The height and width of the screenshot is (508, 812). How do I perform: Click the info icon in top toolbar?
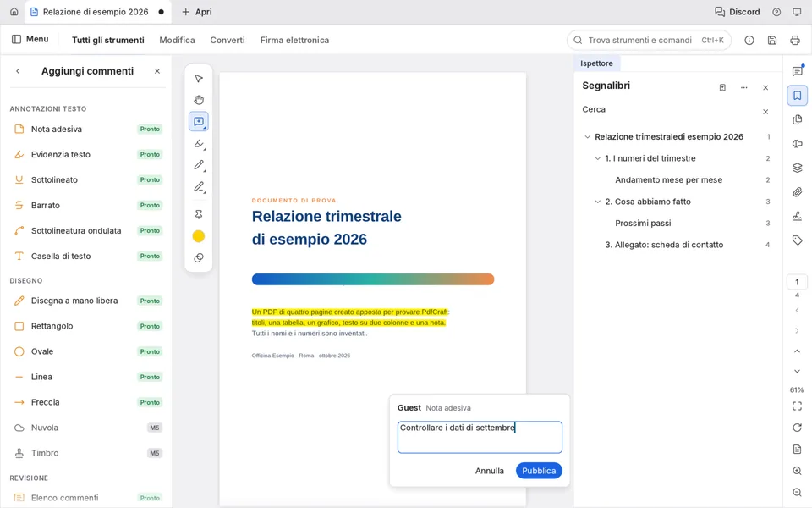[x=749, y=40]
